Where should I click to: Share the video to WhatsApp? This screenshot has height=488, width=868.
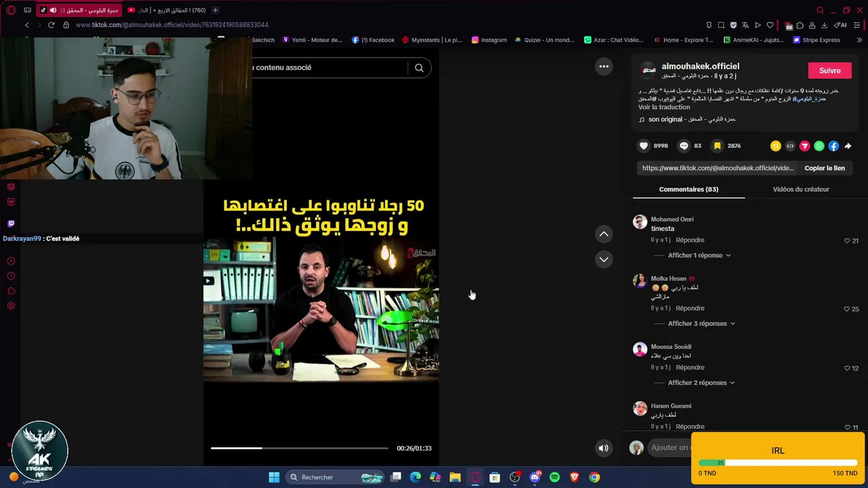(x=819, y=146)
